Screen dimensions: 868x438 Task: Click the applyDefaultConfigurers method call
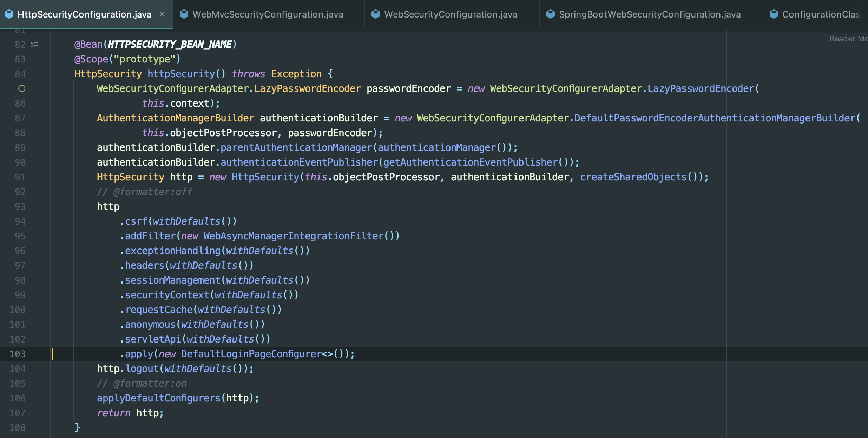tap(158, 398)
